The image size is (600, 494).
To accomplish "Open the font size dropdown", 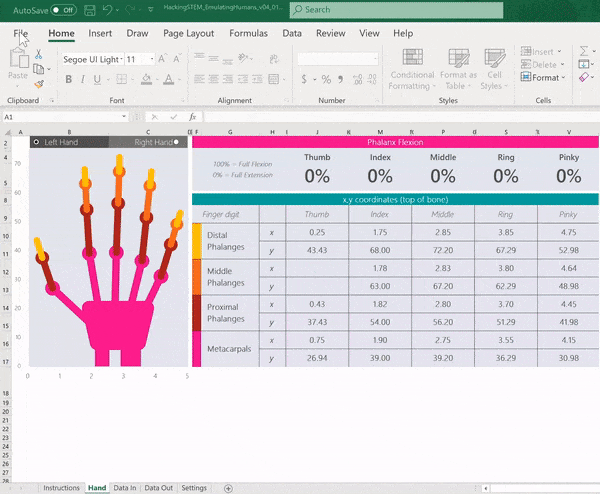I will tap(152, 59).
